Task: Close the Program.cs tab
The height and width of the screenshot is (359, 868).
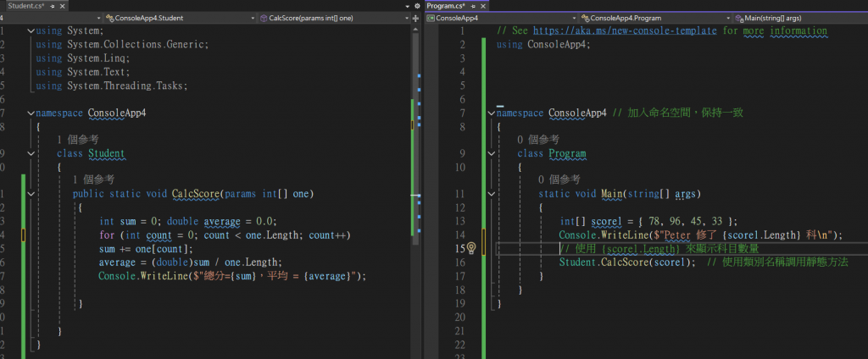Action: [x=481, y=5]
